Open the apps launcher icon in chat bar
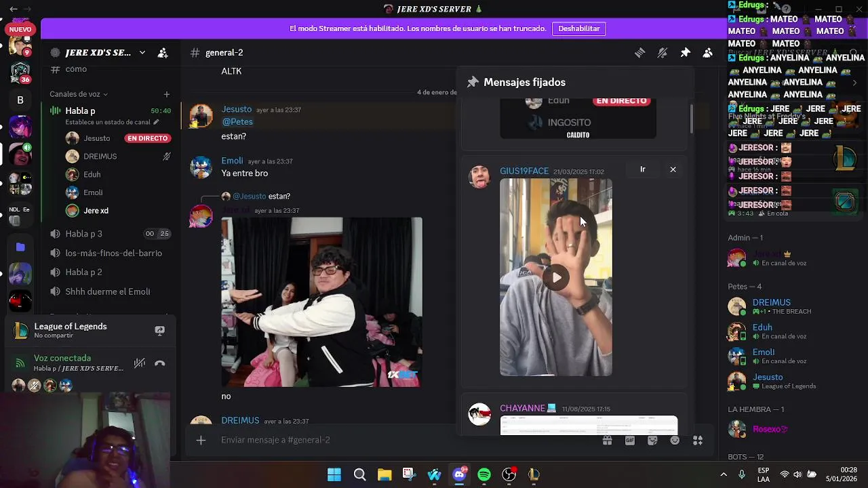This screenshot has width=868, height=488. click(x=697, y=441)
